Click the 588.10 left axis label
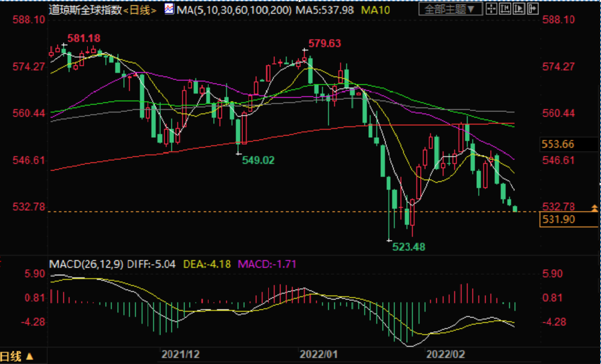The height and width of the screenshot is (364, 601). tap(29, 20)
